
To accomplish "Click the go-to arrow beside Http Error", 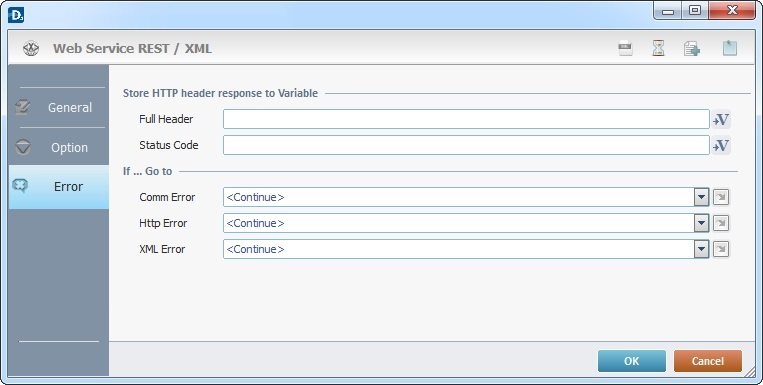I will pos(721,223).
